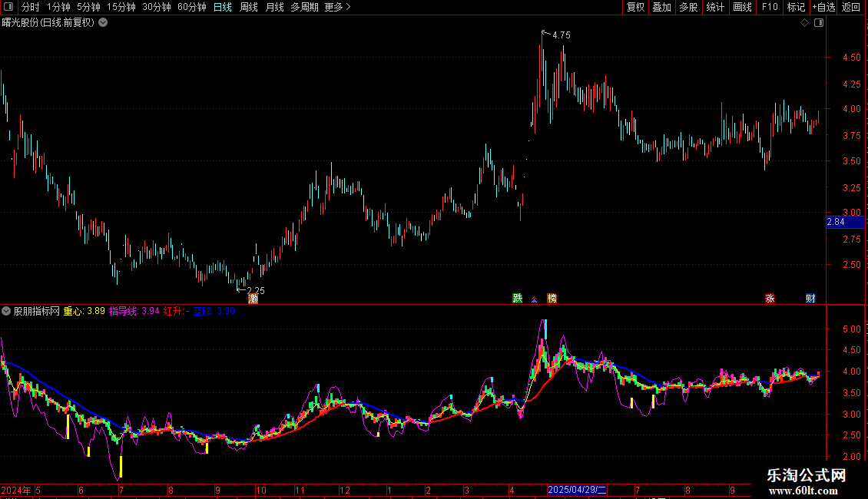Click the 蓝降: 3.90 indicator value

point(214,311)
